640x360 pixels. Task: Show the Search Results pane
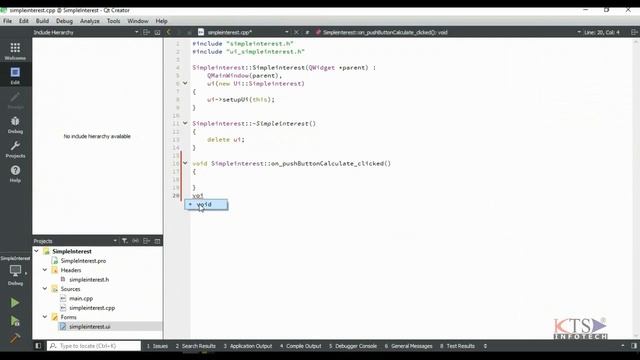196,346
